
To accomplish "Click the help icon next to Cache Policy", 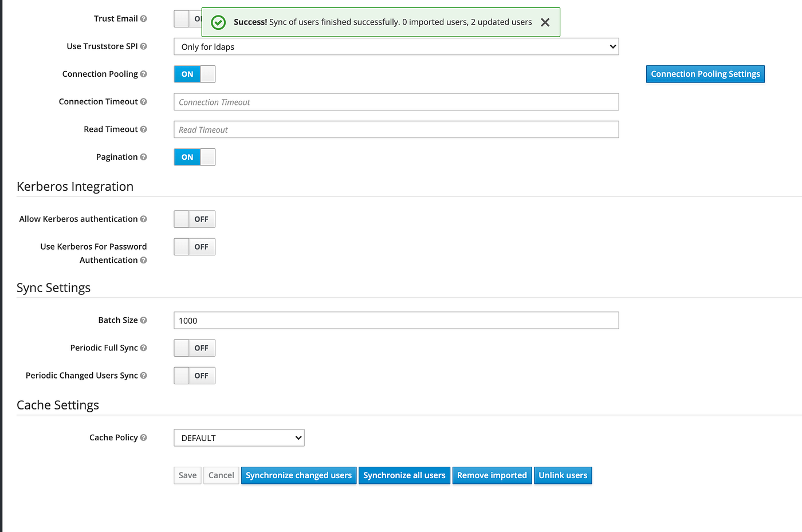I will click(x=144, y=437).
